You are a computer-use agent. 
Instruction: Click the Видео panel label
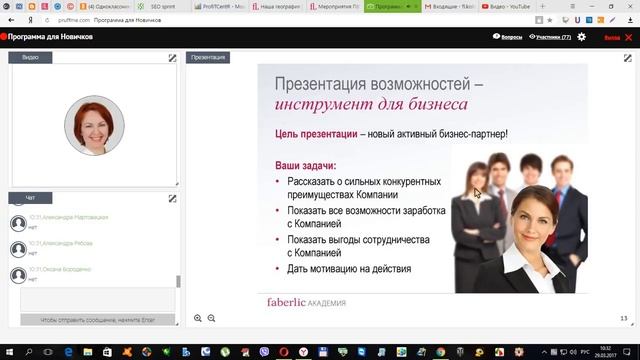tap(30, 58)
